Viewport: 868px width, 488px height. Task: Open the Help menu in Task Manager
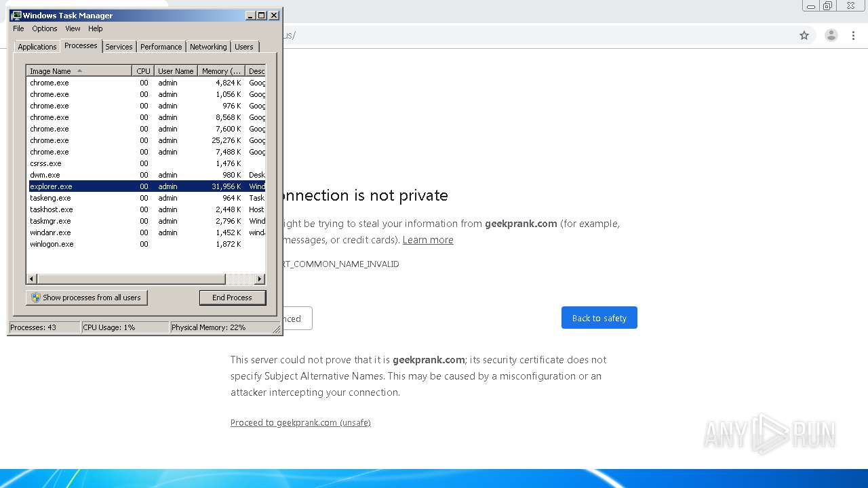pyautogui.click(x=96, y=28)
